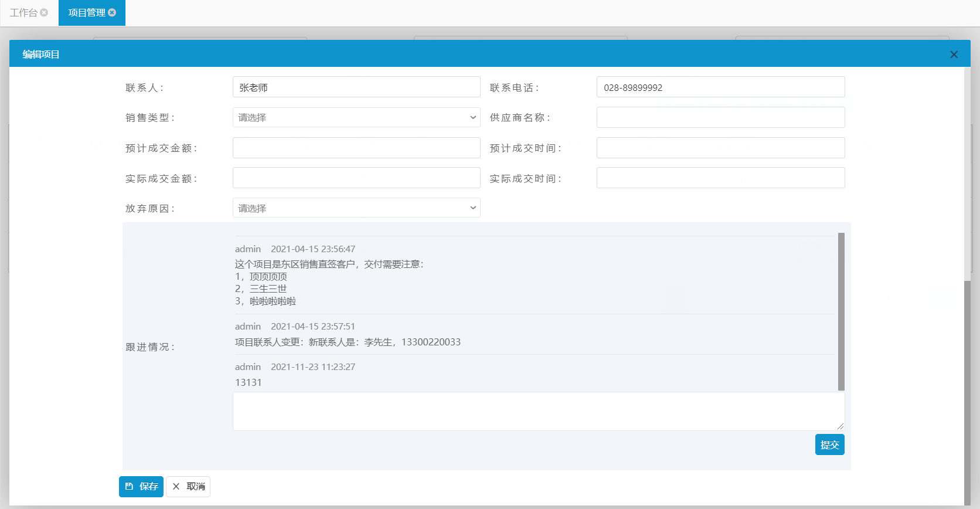Switch to the 工作台 tab

(23, 12)
